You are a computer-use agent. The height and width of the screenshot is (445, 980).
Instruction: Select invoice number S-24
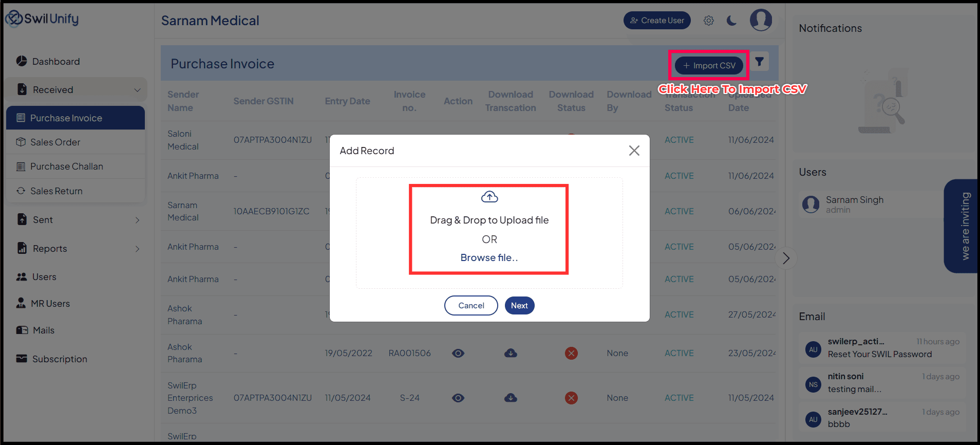(409, 398)
